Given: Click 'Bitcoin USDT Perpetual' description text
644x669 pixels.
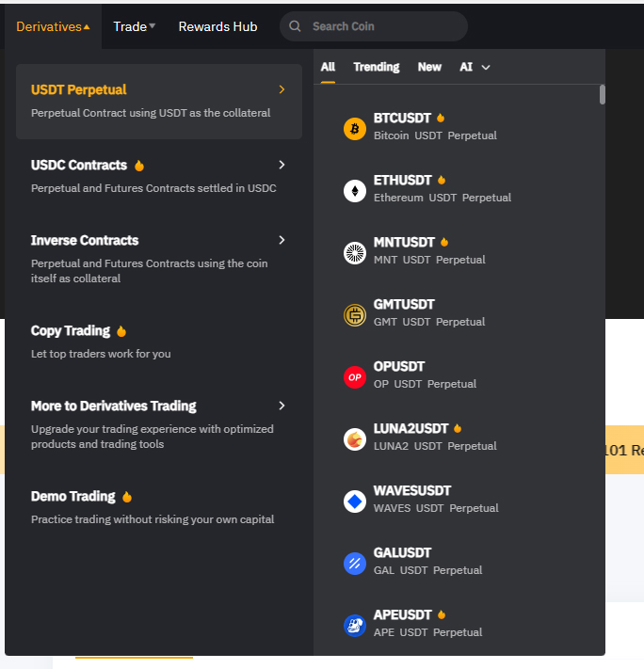Looking at the screenshot, I should (435, 135).
